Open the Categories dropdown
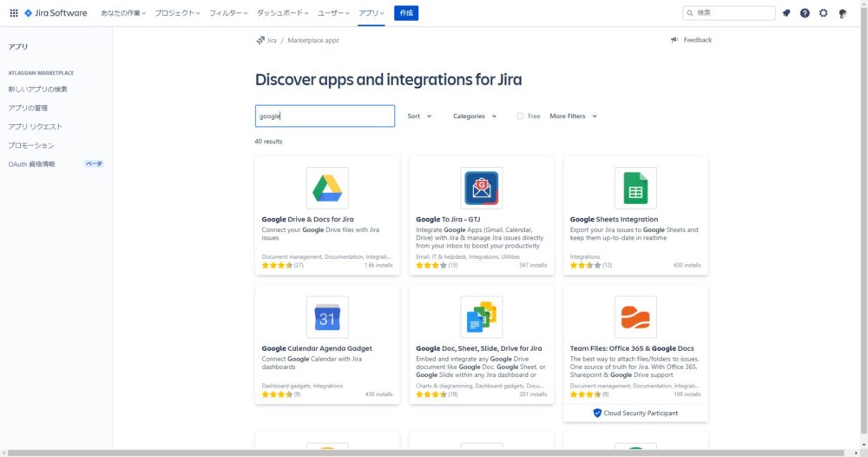This screenshot has width=868, height=457. [x=475, y=116]
